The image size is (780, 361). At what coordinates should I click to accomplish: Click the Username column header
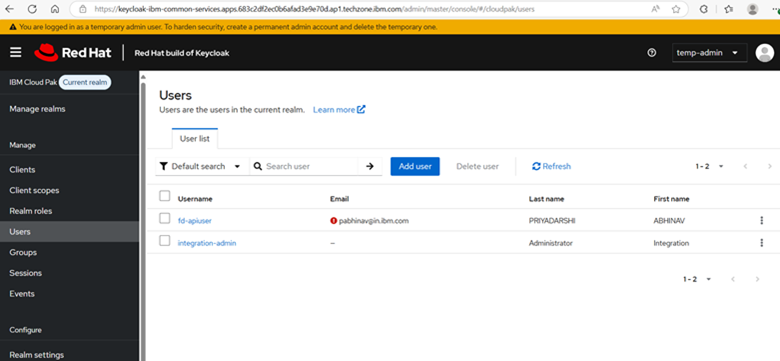[195, 199]
